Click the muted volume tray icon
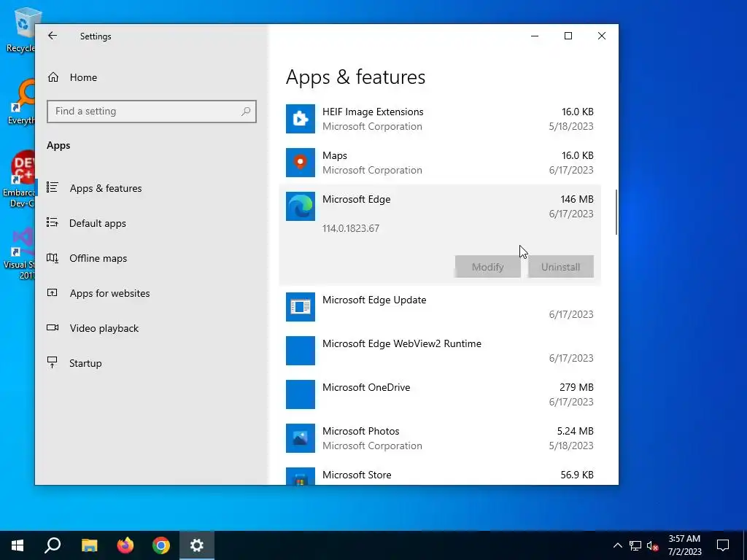747x560 pixels. [653, 545]
